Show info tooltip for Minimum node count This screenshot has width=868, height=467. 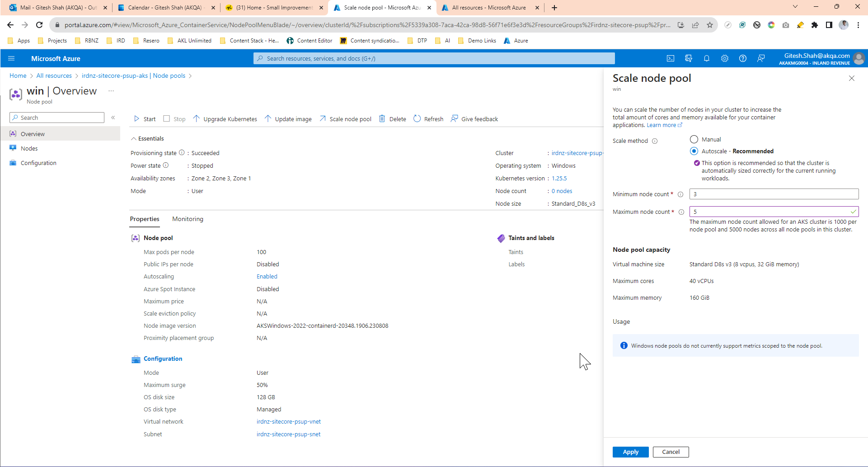point(680,194)
